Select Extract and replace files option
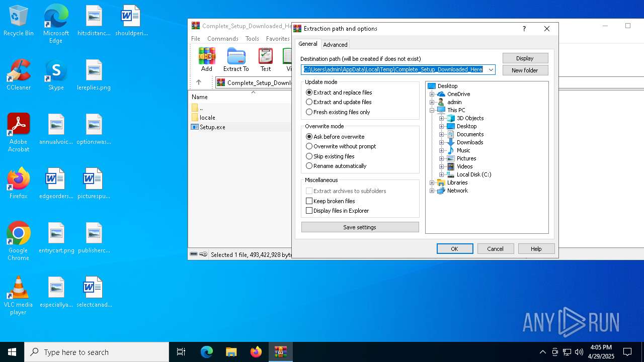This screenshot has width=644, height=362. 339,93
